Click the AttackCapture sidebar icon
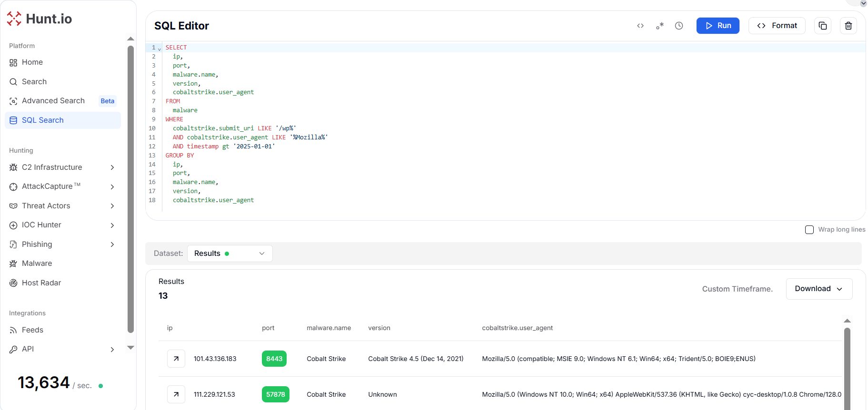Screen dimensions: 868x410 tap(13, 187)
